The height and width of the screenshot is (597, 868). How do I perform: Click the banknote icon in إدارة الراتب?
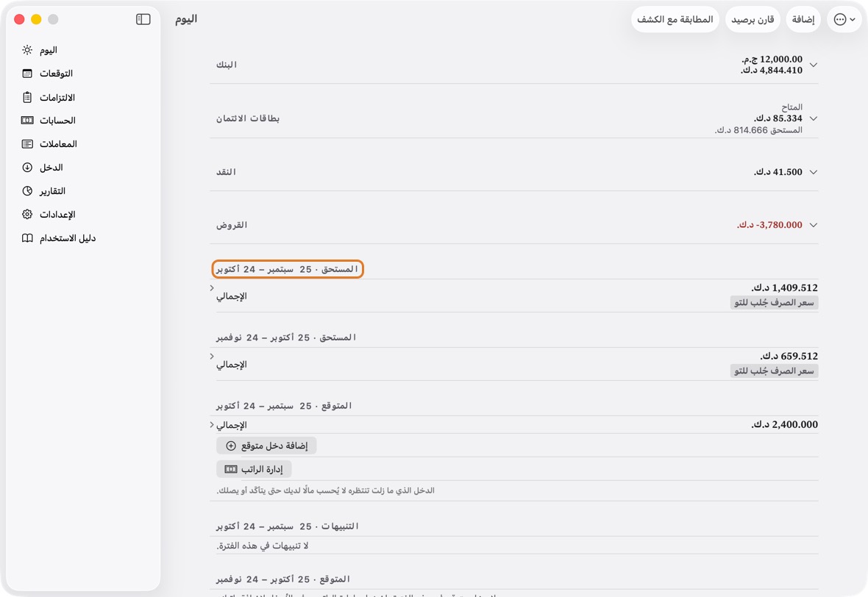tap(231, 469)
